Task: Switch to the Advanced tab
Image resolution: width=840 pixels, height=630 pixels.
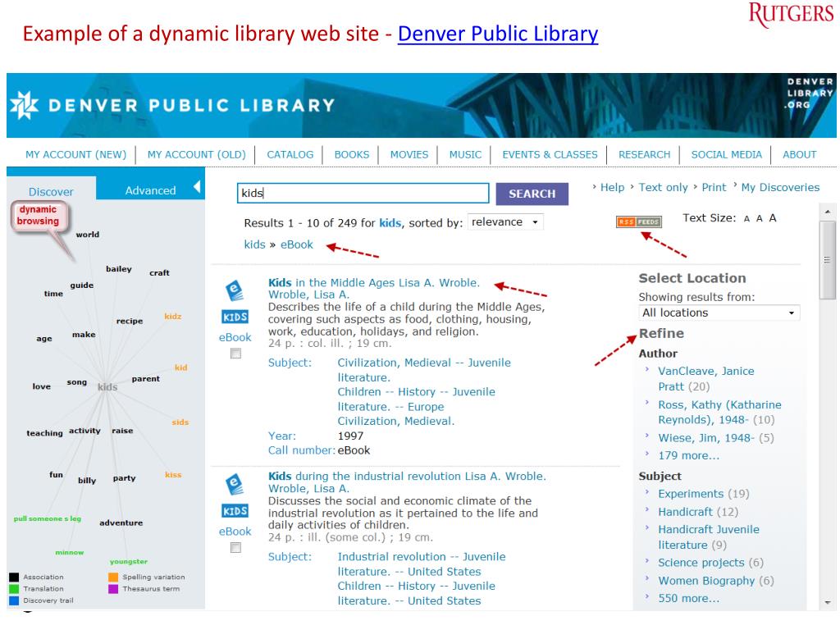Action: 150,190
